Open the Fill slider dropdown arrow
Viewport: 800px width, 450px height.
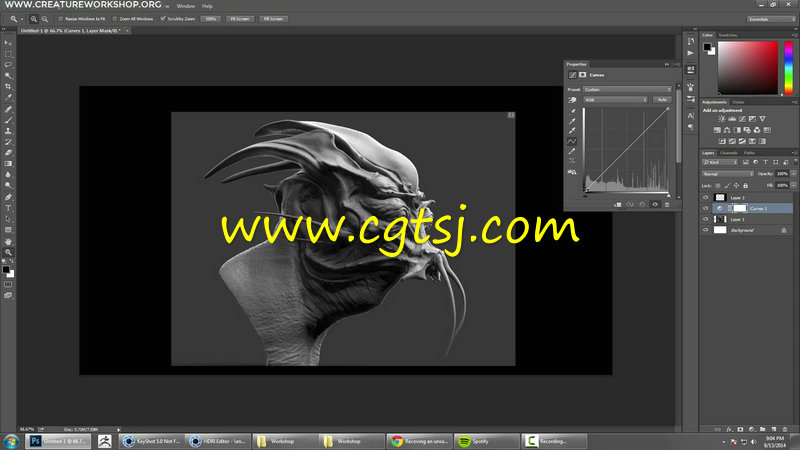point(793,185)
